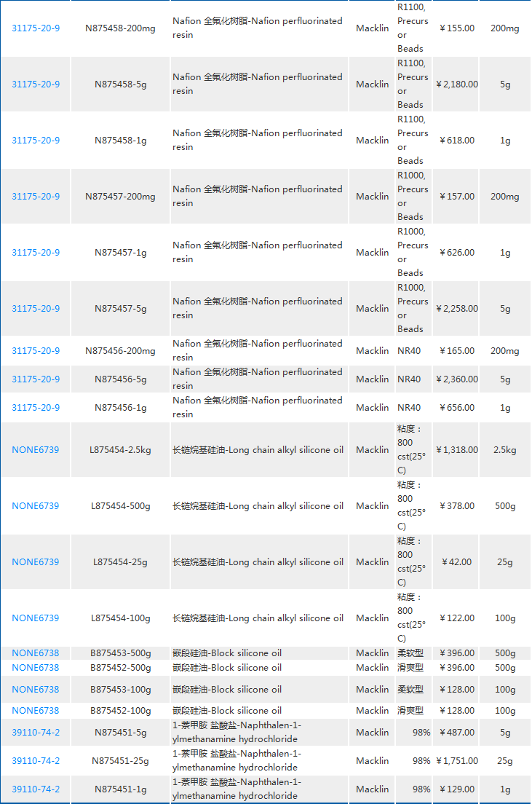
Task: Select product code B875452-500g
Action: click(120, 668)
